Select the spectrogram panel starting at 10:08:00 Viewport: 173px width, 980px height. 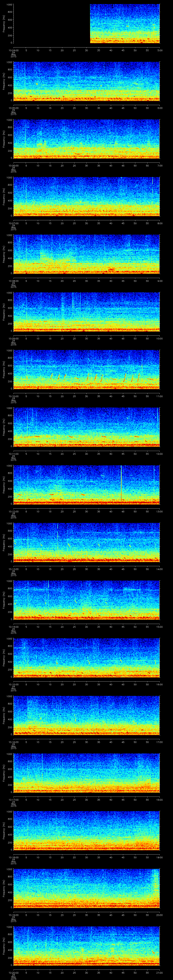(87, 254)
